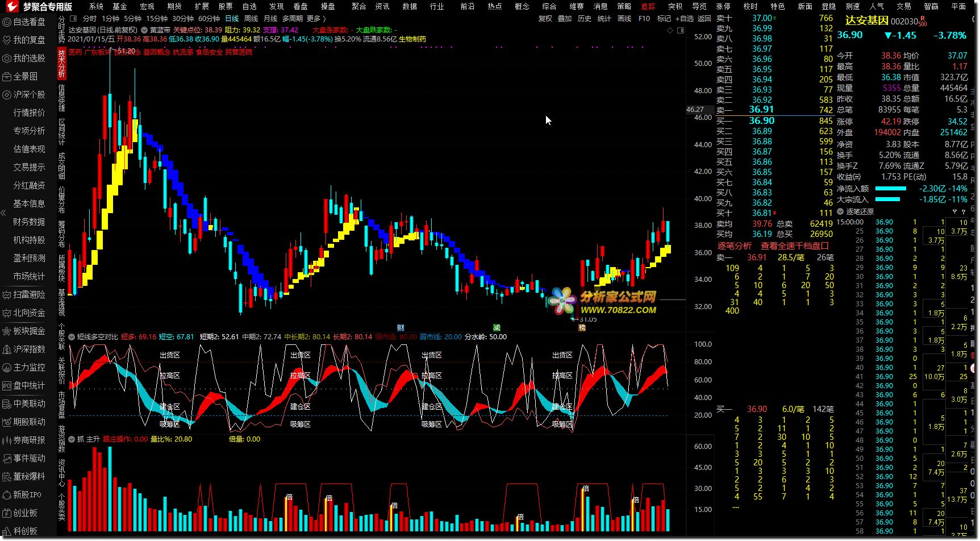Expand the 抓主升 indicator dropdown

tap(72, 439)
